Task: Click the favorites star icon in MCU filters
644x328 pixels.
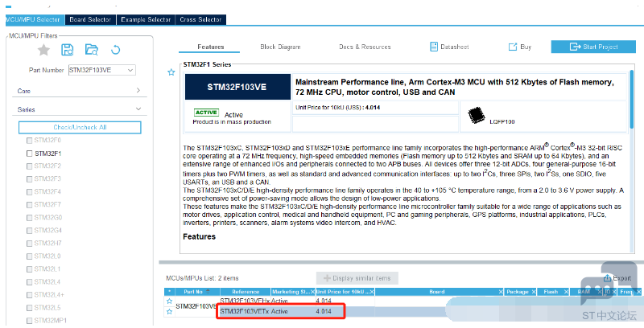Action: [x=43, y=50]
